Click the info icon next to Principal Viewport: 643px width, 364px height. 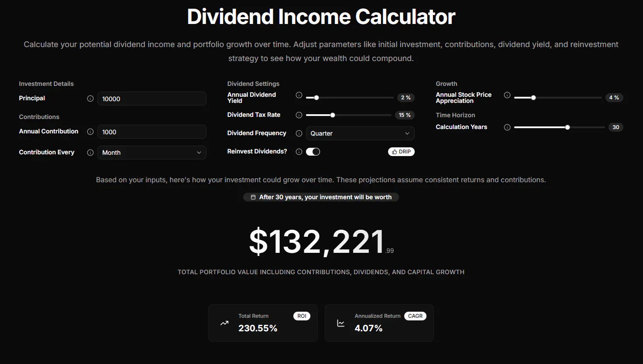[90, 99]
